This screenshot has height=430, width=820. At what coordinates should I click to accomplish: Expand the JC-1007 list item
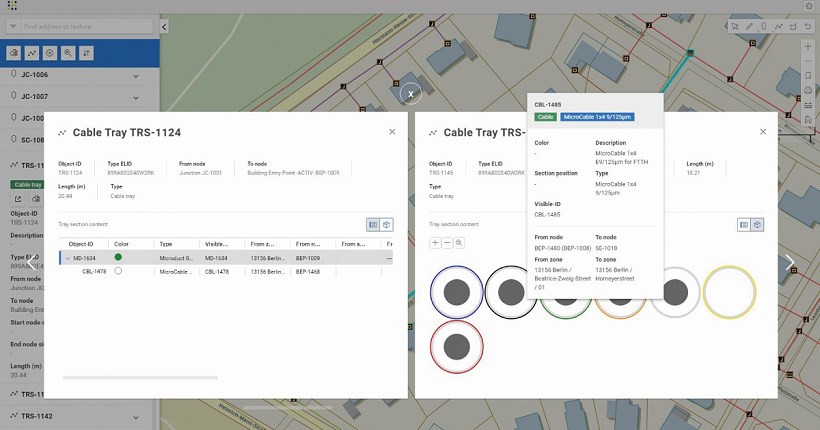tap(136, 97)
